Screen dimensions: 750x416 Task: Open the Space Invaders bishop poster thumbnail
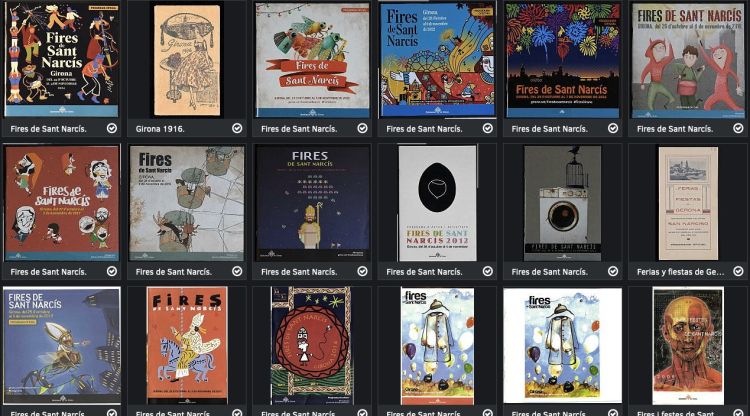point(312,203)
